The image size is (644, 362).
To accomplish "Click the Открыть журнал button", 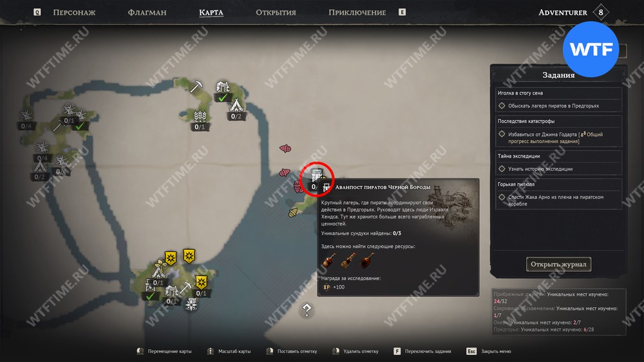I will (x=558, y=264).
